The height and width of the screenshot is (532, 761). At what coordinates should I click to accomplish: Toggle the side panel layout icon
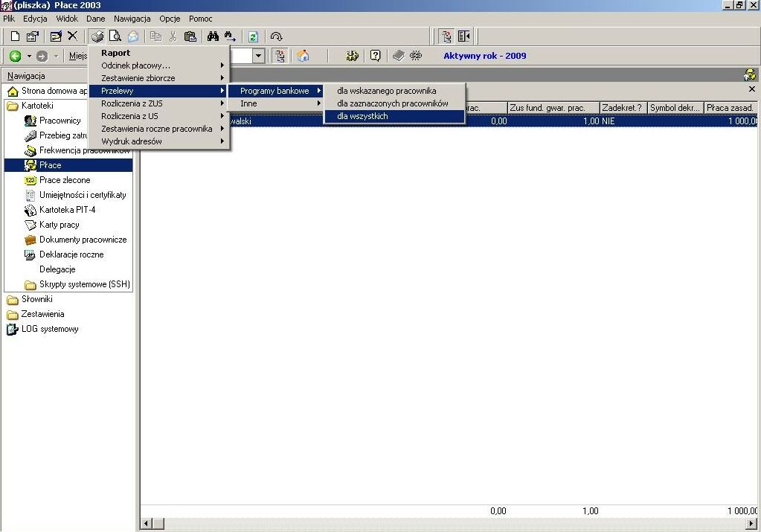point(464,36)
